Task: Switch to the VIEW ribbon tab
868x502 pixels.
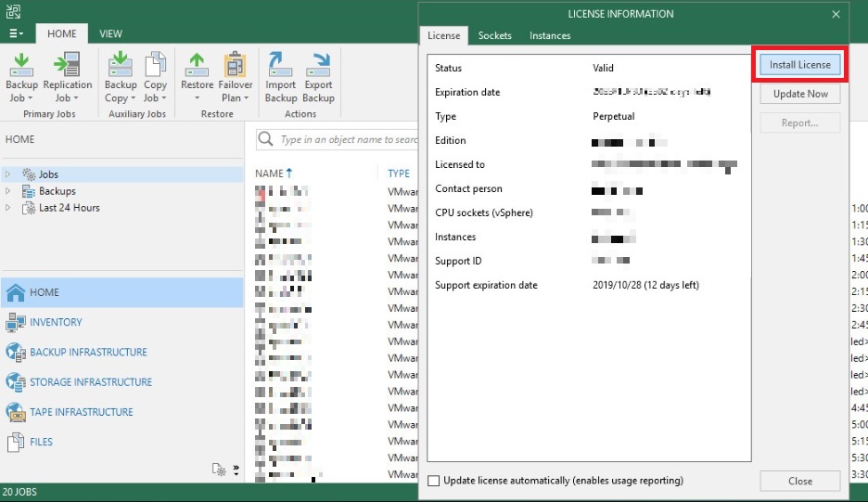Action: pos(110,33)
